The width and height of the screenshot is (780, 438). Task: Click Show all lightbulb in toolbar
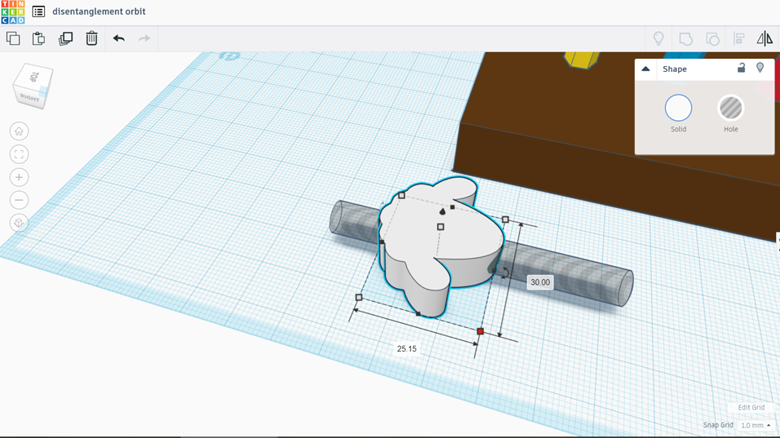[x=659, y=38]
